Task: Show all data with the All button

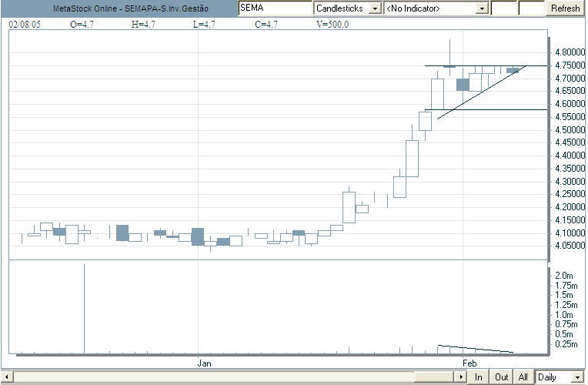Action: (x=523, y=377)
